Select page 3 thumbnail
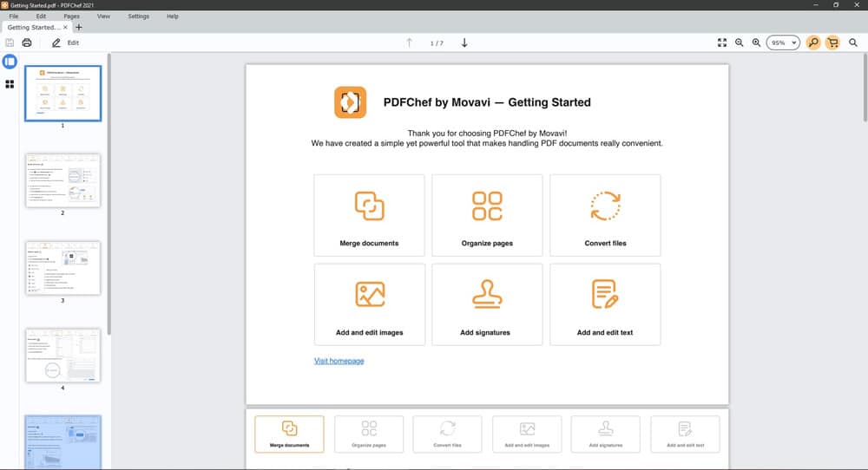Image resolution: width=868 pixels, height=470 pixels. tap(62, 268)
